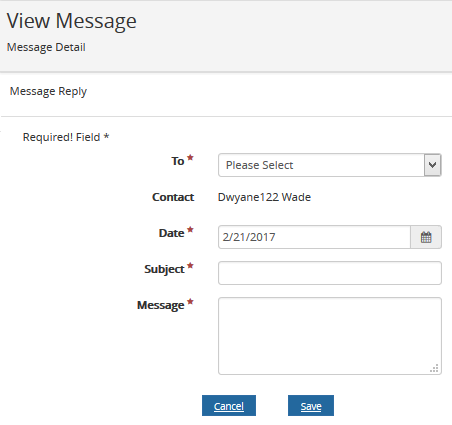Click the Cancel button
Image resolution: width=452 pixels, height=425 pixels.
tap(229, 406)
